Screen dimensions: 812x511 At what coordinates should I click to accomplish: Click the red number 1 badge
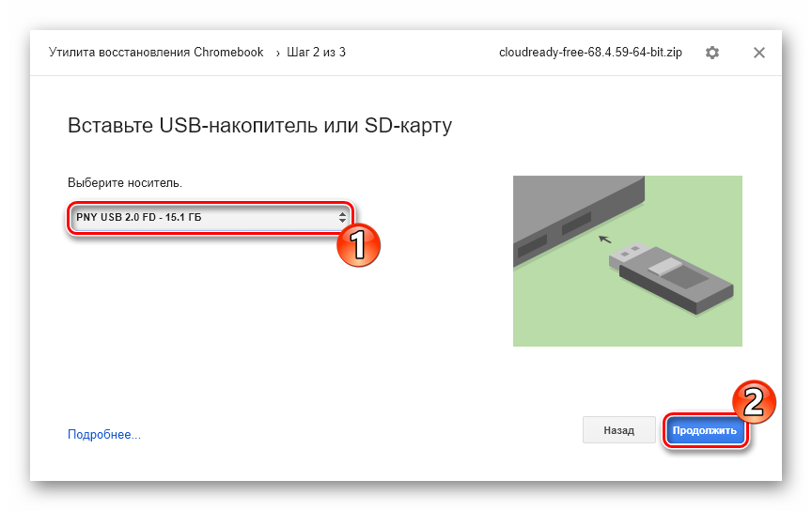358,245
